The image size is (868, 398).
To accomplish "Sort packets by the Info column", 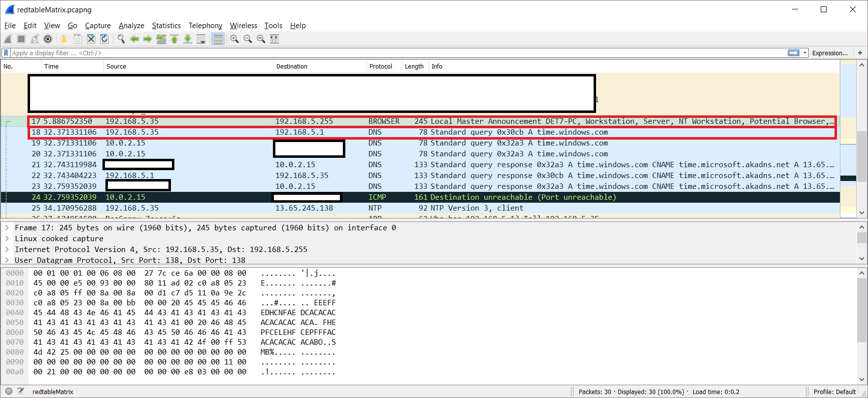I will click(633, 67).
